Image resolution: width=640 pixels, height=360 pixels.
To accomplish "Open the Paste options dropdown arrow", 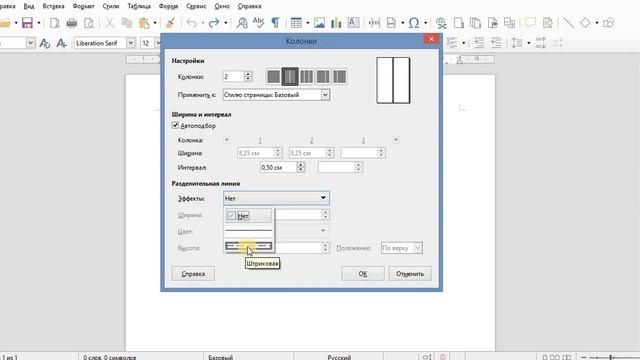I will (155, 23).
